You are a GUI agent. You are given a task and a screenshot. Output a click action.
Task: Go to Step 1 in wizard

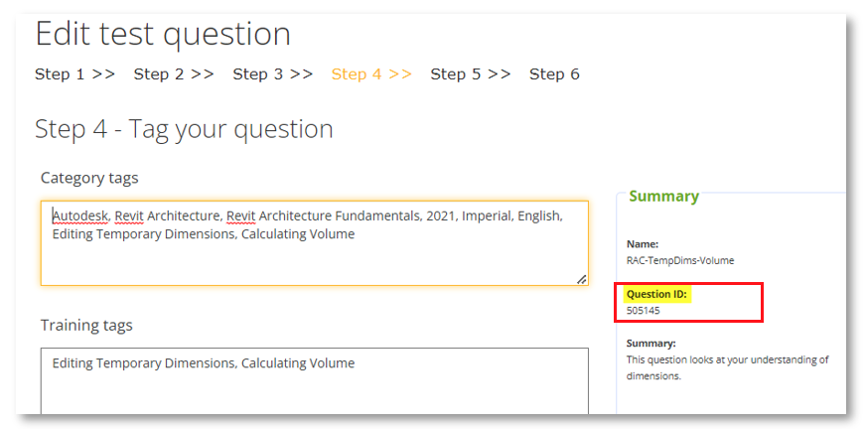pos(74,74)
